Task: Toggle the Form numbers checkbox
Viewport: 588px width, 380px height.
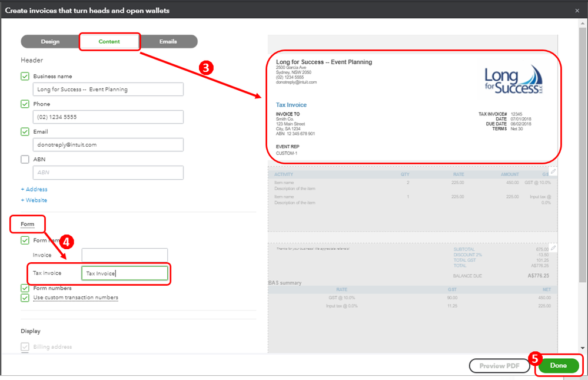Action: click(x=25, y=288)
